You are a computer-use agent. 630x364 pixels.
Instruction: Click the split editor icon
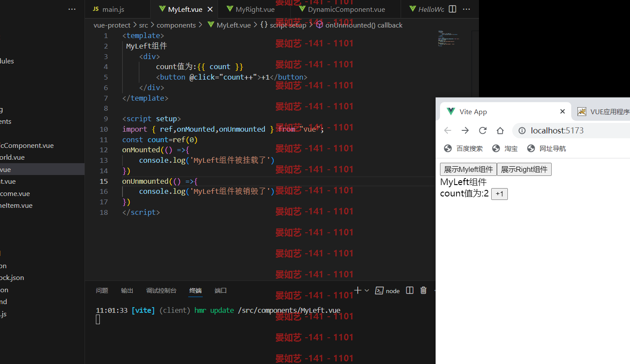[x=453, y=9]
